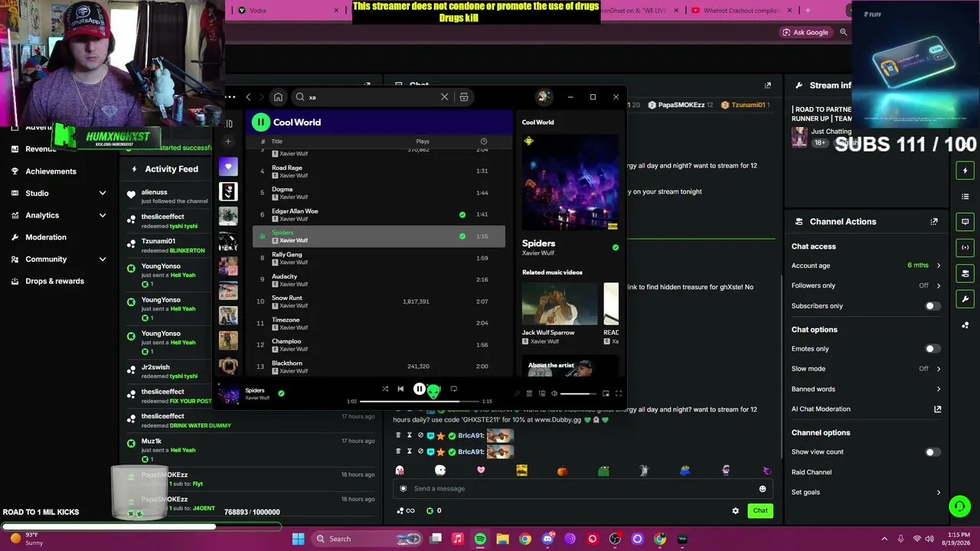The width and height of the screenshot is (980, 551).
Task: Open the Spotify queue
Action: (529, 393)
